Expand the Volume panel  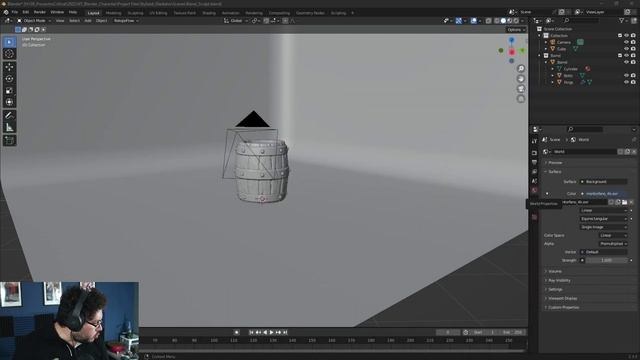(x=555, y=271)
